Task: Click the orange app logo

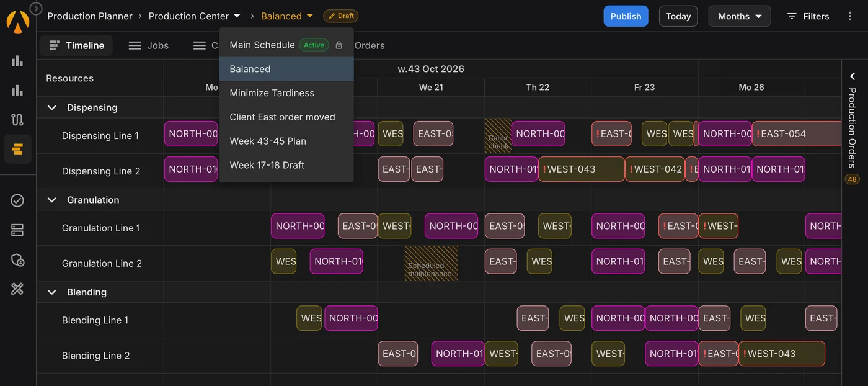Action: click(17, 22)
